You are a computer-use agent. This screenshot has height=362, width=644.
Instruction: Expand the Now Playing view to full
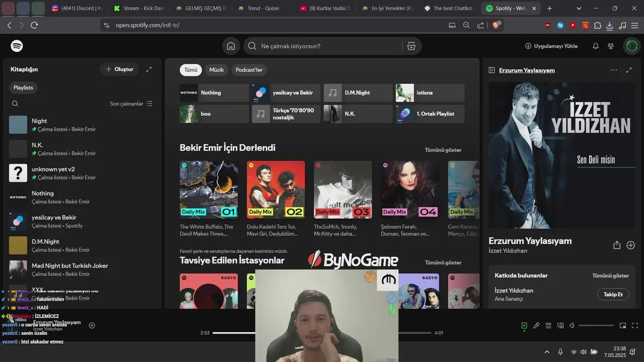[629, 70]
